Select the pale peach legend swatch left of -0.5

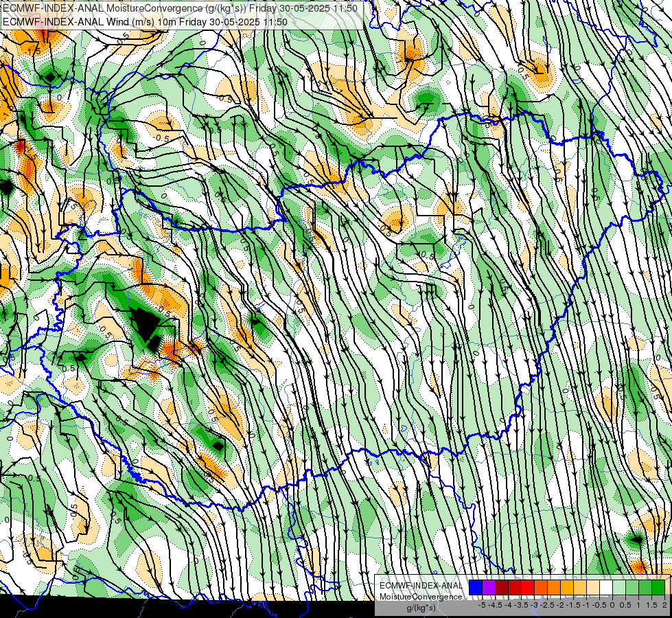pyautogui.click(x=593, y=587)
